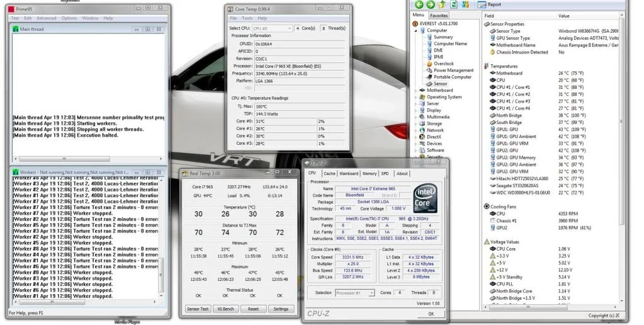Open Report in EVEREST toolbar
Screen dimensions: 644x325
[x=490, y=4]
